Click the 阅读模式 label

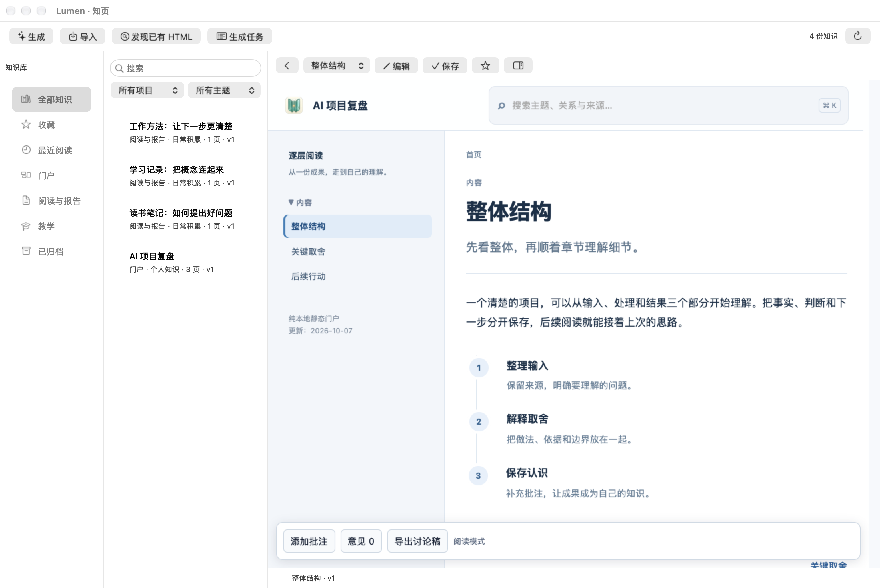(x=469, y=541)
